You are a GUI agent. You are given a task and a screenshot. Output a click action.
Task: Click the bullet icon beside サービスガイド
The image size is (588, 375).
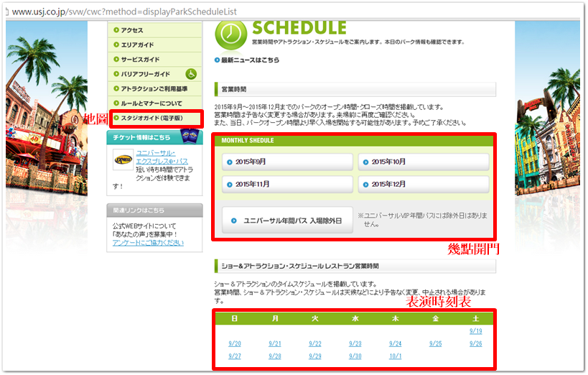pyautogui.click(x=116, y=60)
